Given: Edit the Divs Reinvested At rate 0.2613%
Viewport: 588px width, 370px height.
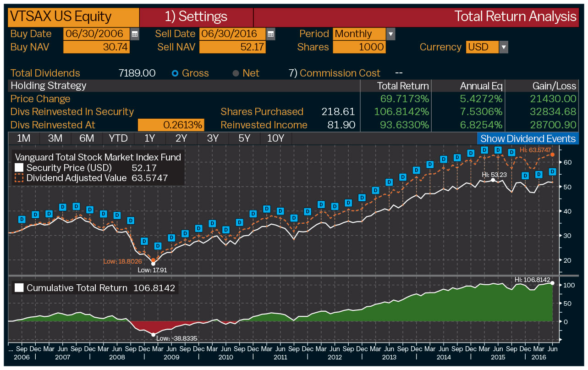Looking at the screenshot, I should pyautogui.click(x=171, y=125).
